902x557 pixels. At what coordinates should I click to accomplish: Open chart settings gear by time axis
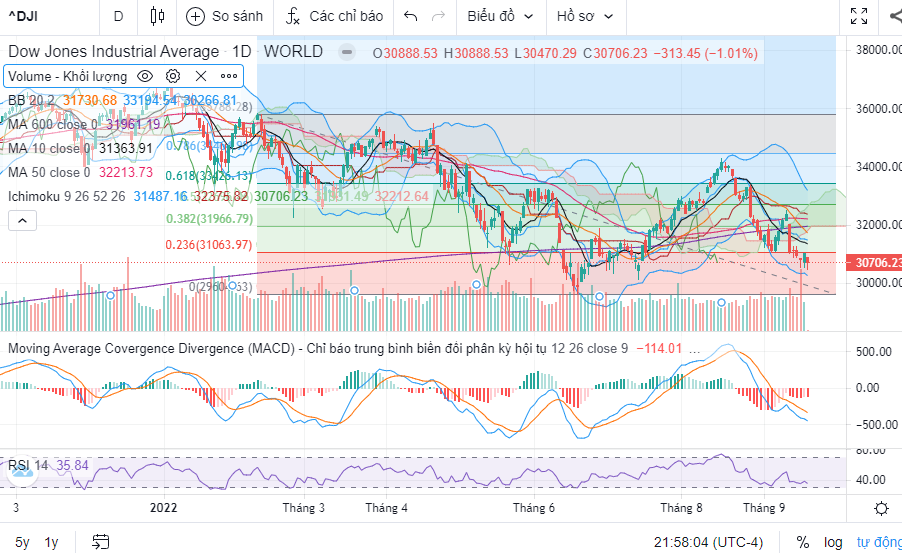[x=881, y=508]
